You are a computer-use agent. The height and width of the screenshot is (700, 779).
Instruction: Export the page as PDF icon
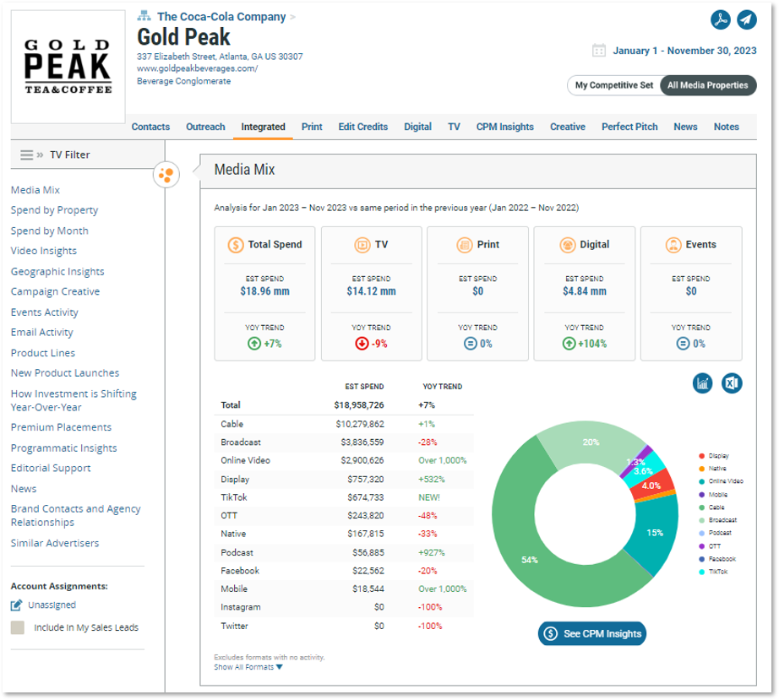pos(721,20)
